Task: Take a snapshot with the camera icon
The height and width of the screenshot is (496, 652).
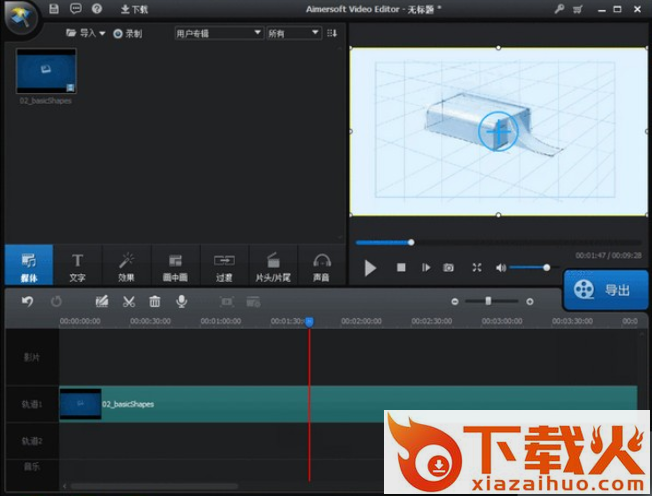Action: 449,268
